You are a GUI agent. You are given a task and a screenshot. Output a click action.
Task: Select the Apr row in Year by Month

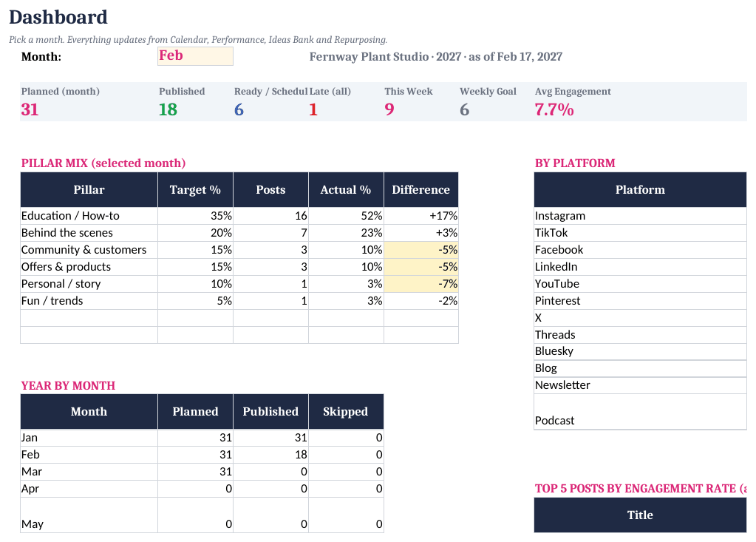coord(202,489)
